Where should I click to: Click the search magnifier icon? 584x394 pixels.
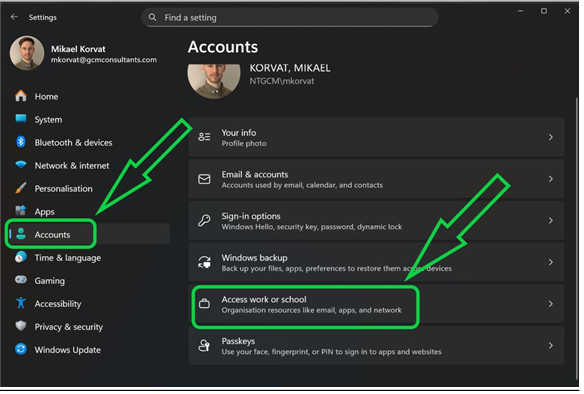point(152,17)
